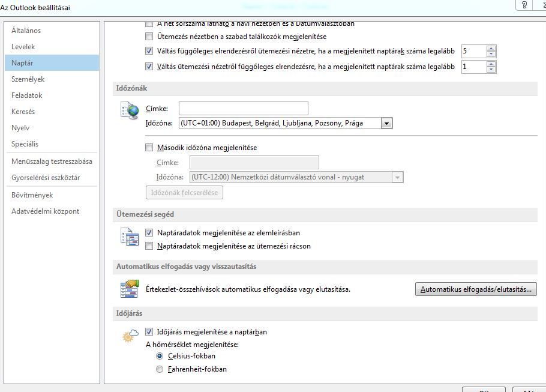Screen dimensions: 546x392
Task: Click the weather sun and cloud icon
Action: [130, 336]
